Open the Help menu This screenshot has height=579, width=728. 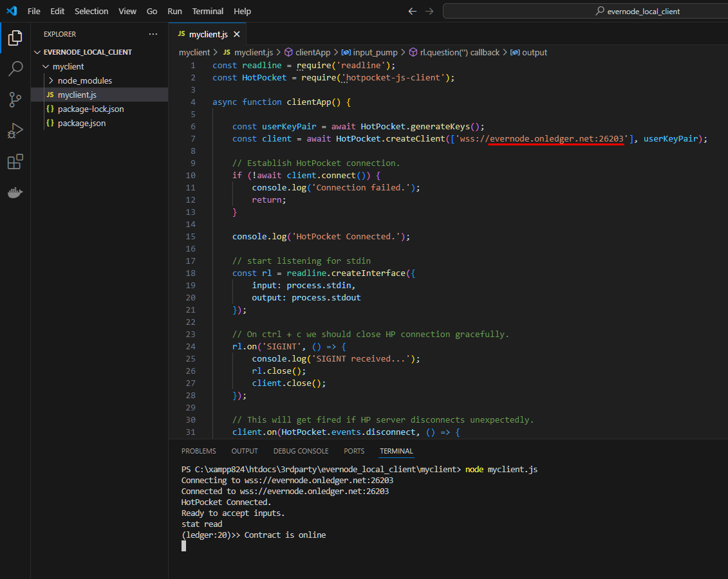point(242,11)
